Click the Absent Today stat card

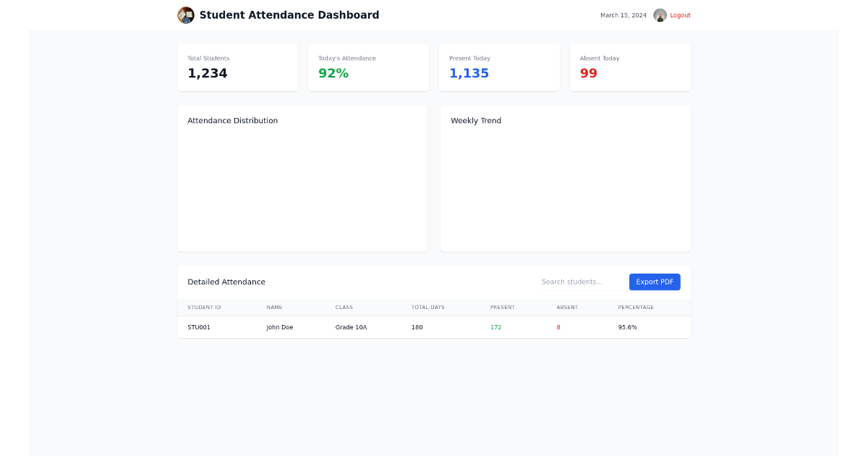[x=630, y=67]
